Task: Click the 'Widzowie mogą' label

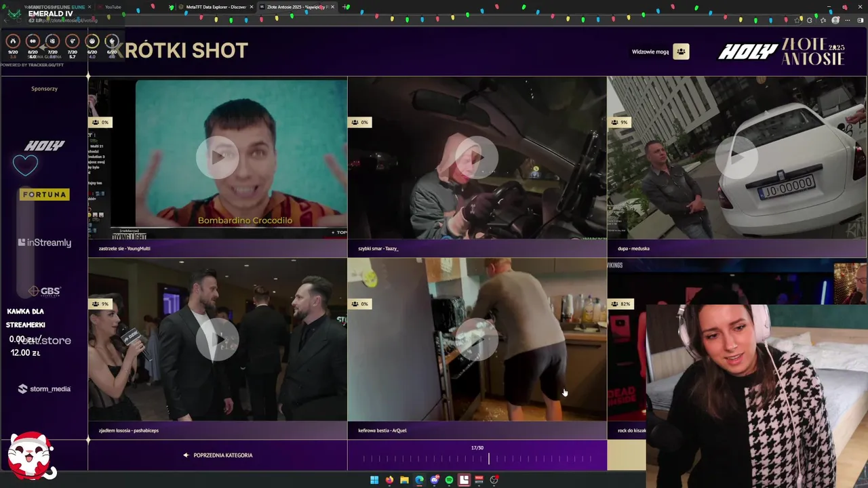Action: point(650,52)
